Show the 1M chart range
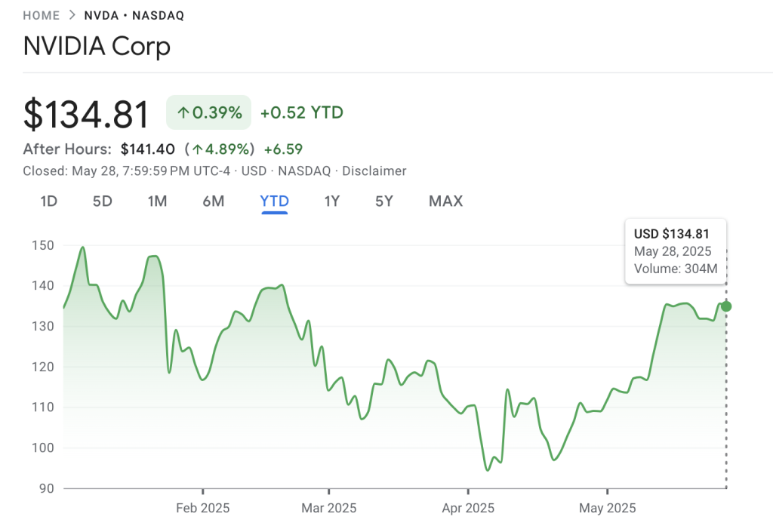The image size is (773, 532). pos(157,201)
